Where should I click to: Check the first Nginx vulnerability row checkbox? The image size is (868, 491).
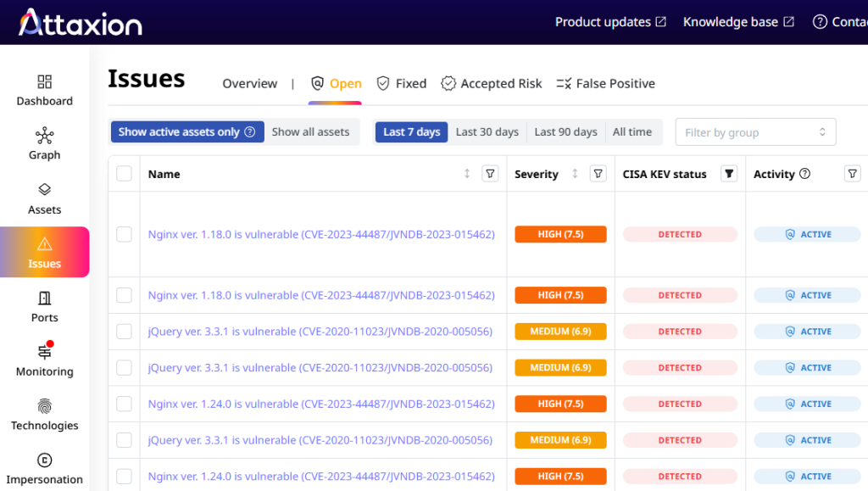[124, 234]
